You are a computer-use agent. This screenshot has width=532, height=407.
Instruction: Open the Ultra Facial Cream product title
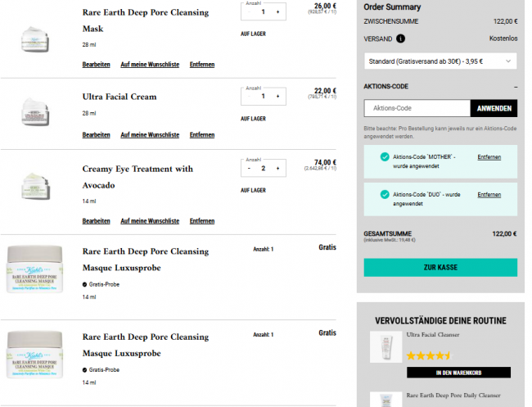point(119,97)
